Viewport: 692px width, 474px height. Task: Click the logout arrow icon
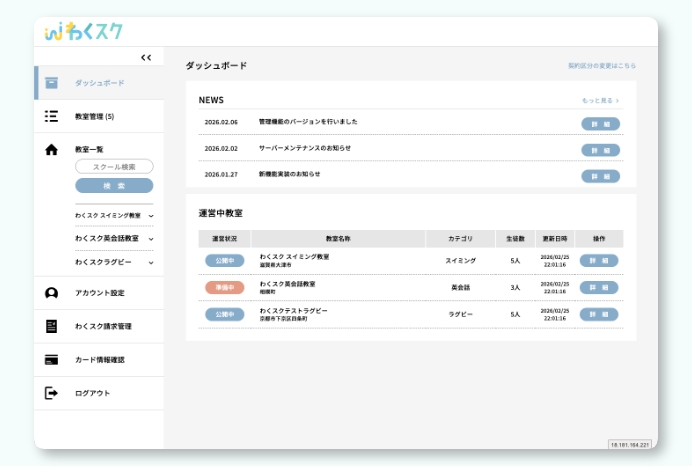52,393
